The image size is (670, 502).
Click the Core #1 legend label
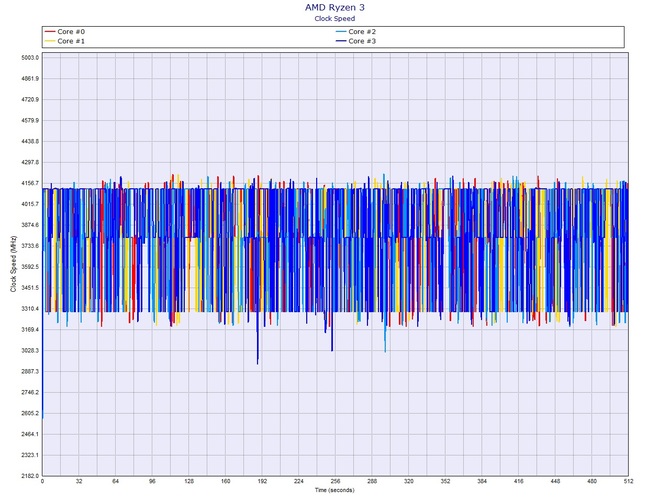click(x=71, y=41)
